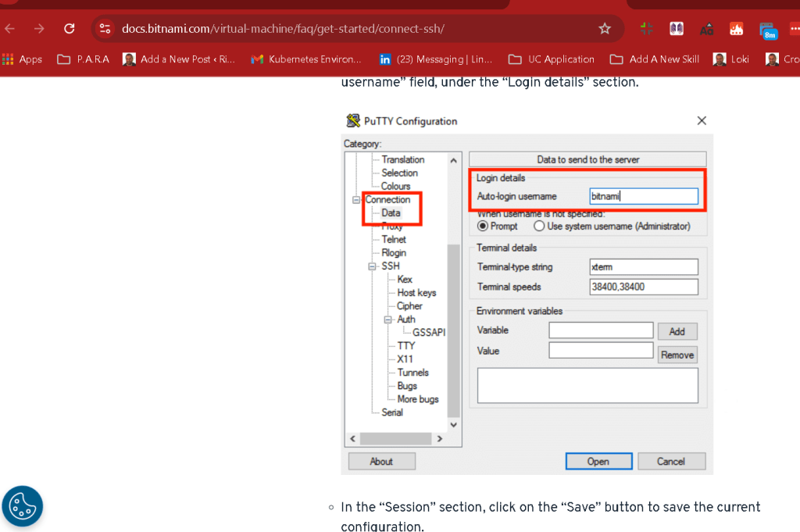
Task: Click category list scroll-up arrow
Action: coord(454,160)
